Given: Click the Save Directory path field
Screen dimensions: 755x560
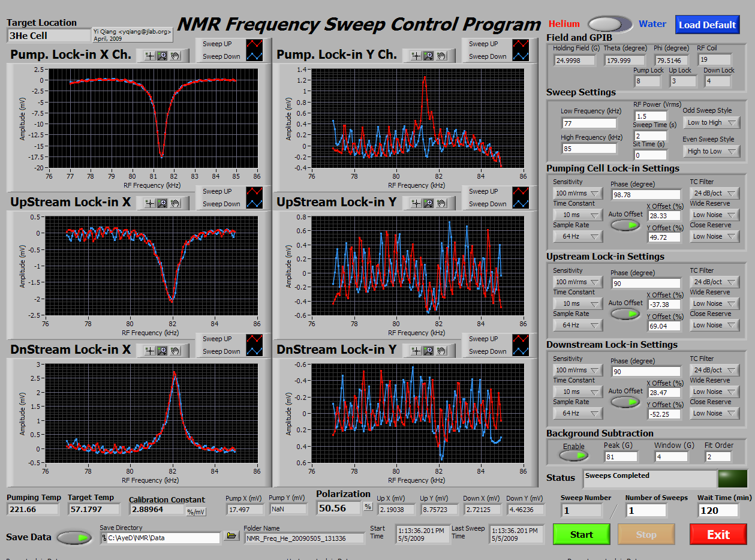Looking at the screenshot, I should (160, 538).
